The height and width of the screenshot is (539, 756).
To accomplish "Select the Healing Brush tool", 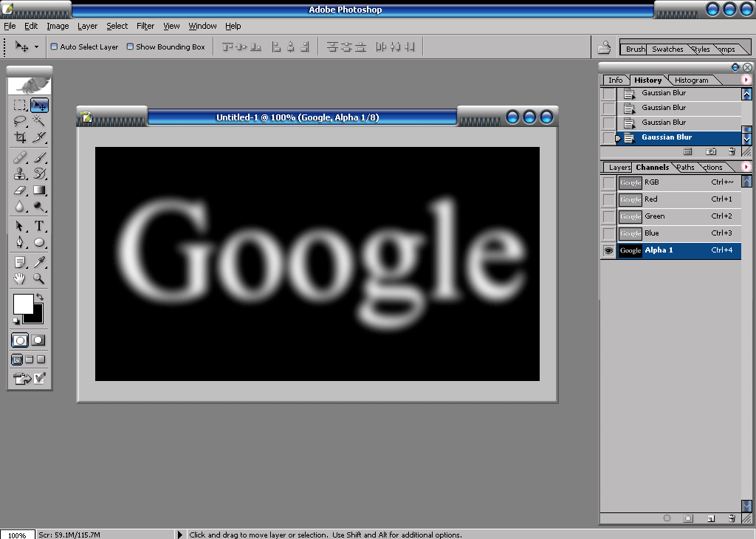I will coord(20,157).
